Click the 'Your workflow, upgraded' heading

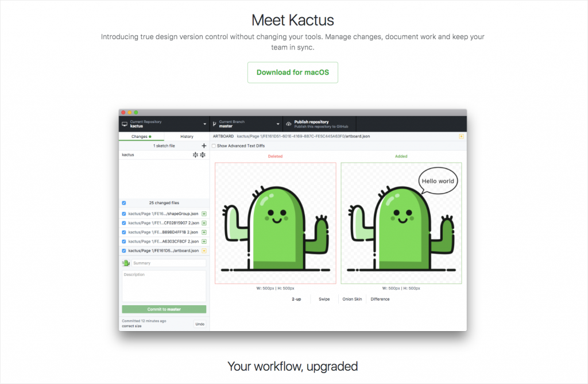point(292,366)
